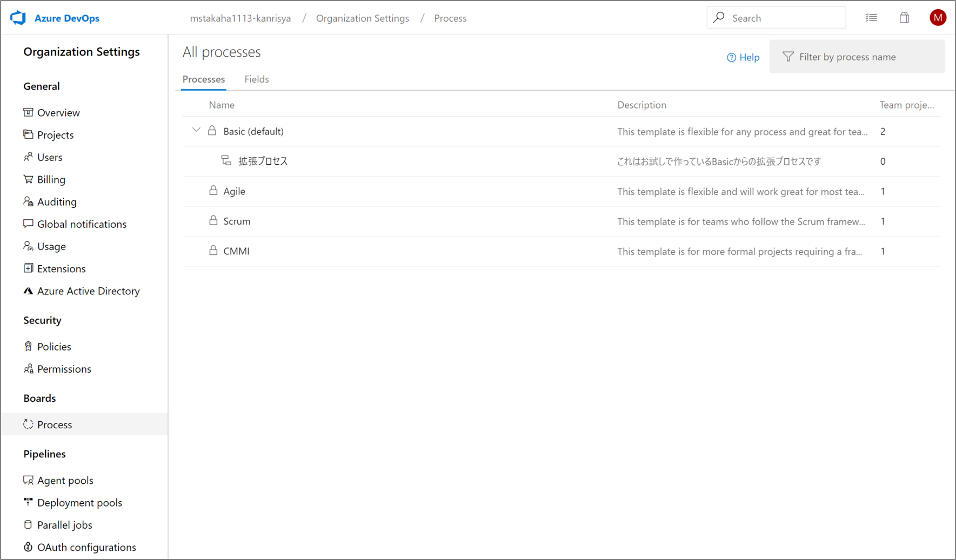Open Agent pools under Pipelines
The image size is (956, 560).
(x=65, y=480)
